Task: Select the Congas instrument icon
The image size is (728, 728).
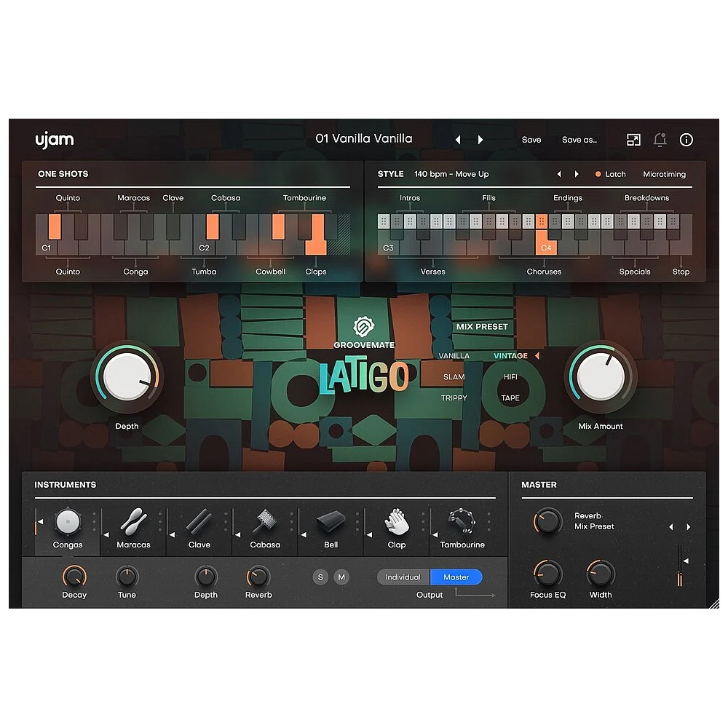Action: [x=68, y=523]
